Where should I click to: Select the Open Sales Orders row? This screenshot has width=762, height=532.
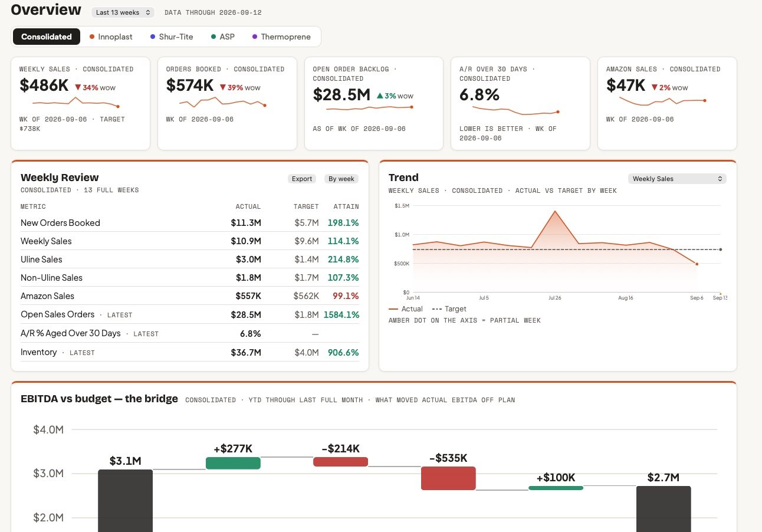click(190, 315)
